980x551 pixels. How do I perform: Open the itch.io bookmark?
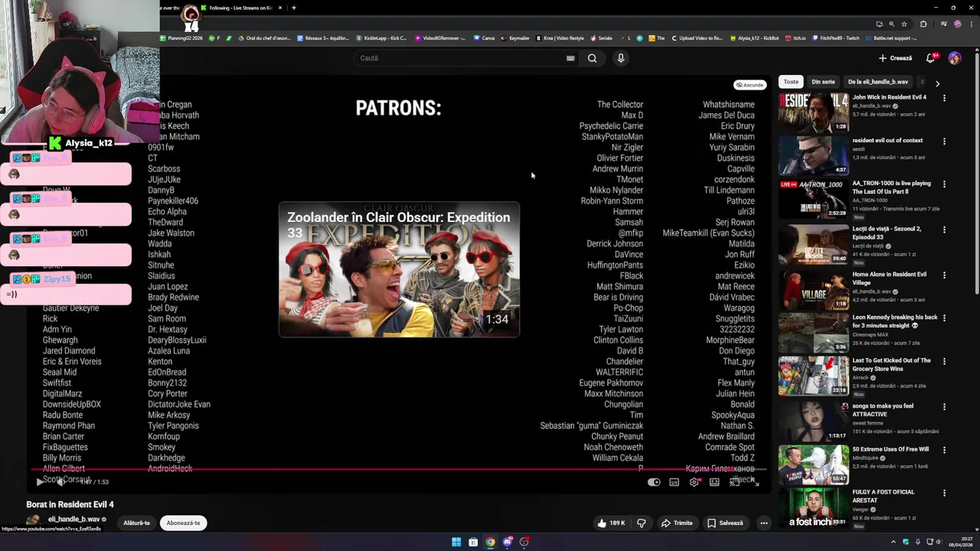click(795, 38)
